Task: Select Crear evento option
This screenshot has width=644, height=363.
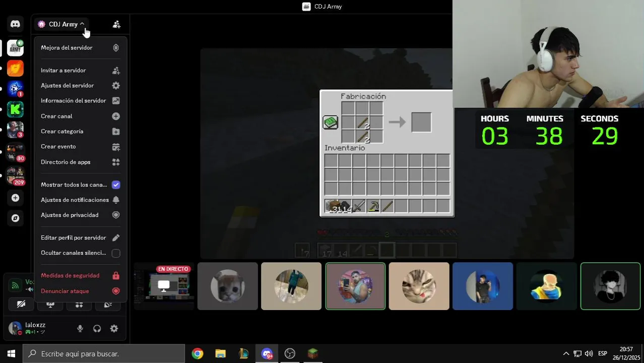Action: [81, 147]
